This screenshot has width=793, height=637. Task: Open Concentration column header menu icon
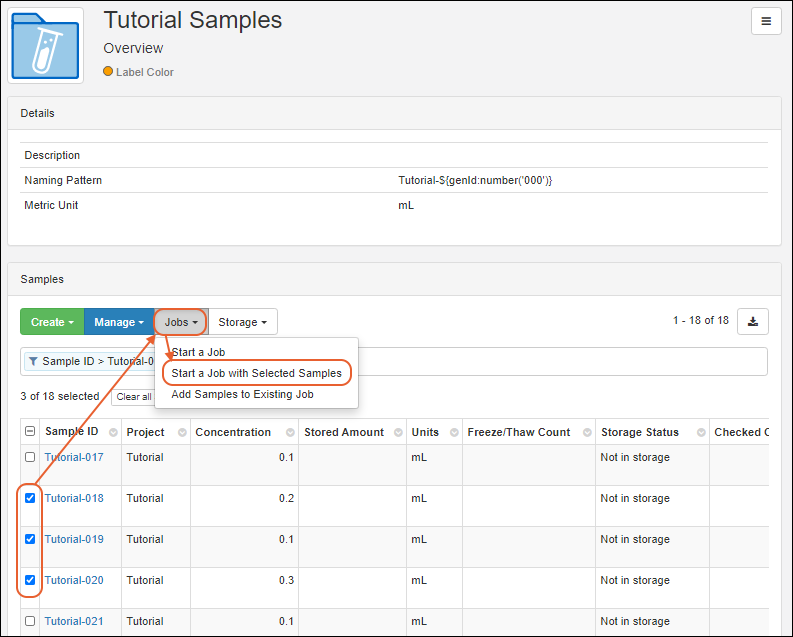click(x=289, y=433)
